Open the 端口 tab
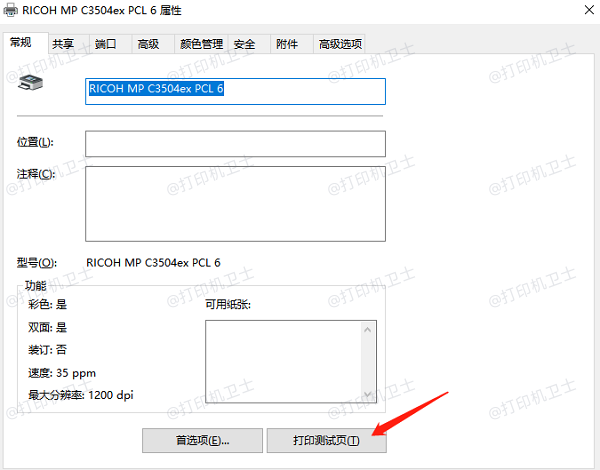Viewport: 600px width, 470px height. point(105,44)
